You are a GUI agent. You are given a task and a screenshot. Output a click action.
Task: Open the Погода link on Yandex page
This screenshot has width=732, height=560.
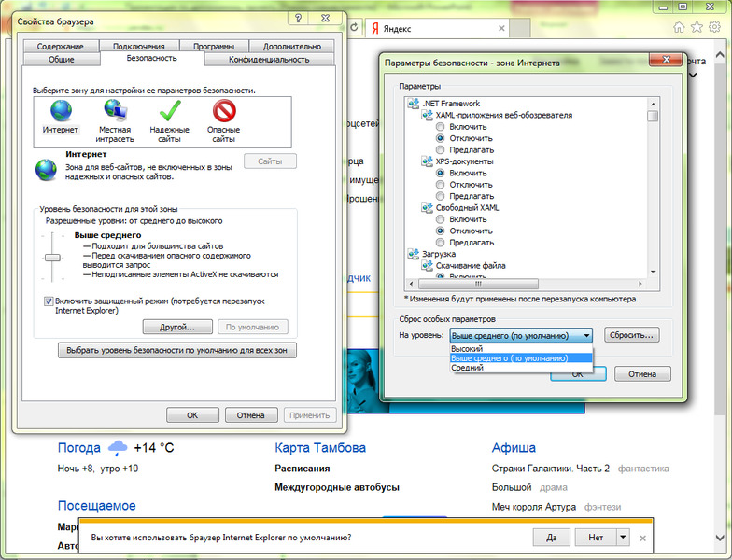tap(78, 448)
